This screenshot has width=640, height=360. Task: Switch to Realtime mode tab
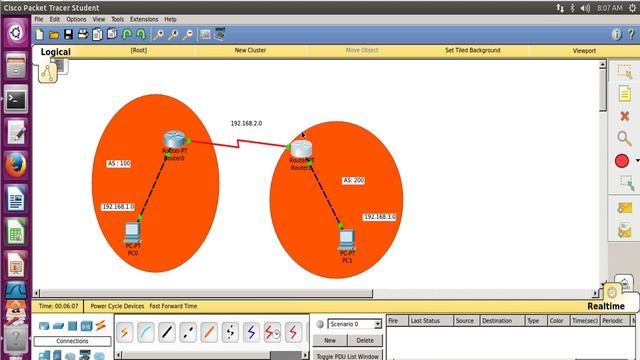[x=606, y=306]
